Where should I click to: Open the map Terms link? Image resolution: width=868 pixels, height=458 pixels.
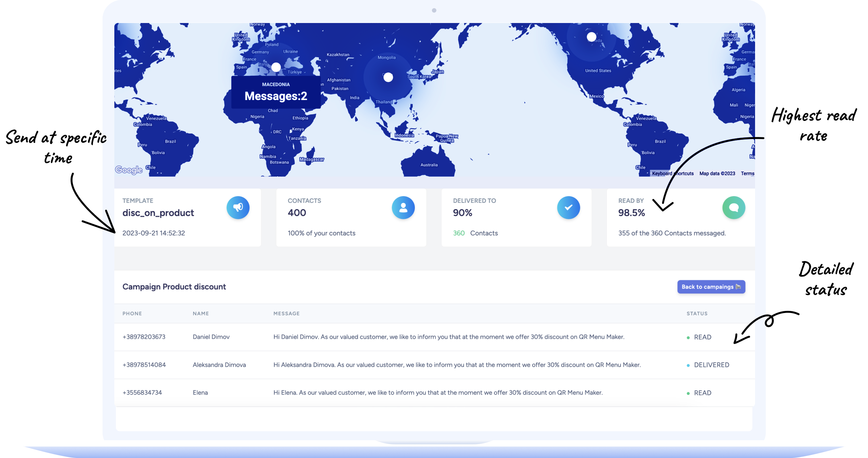tap(747, 174)
